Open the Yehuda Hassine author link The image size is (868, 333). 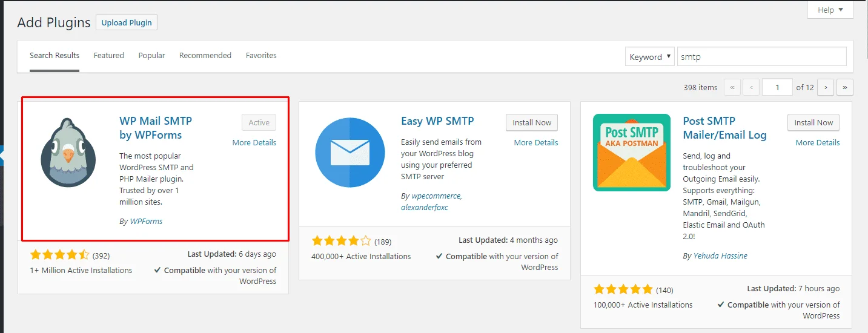pyautogui.click(x=720, y=256)
